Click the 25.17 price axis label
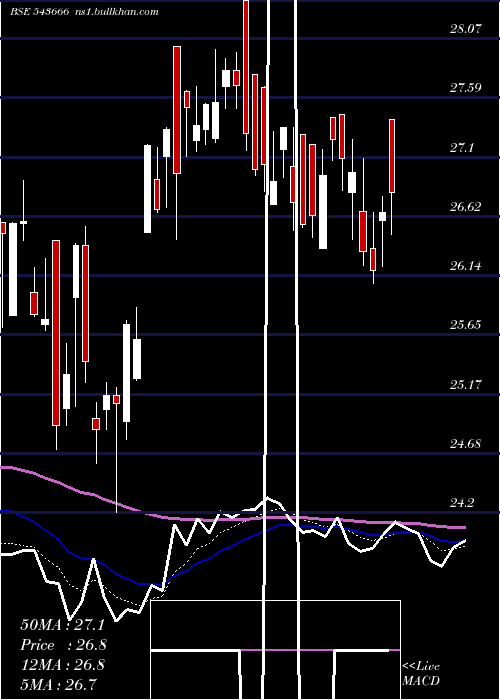The image size is (500, 700). coord(466,384)
